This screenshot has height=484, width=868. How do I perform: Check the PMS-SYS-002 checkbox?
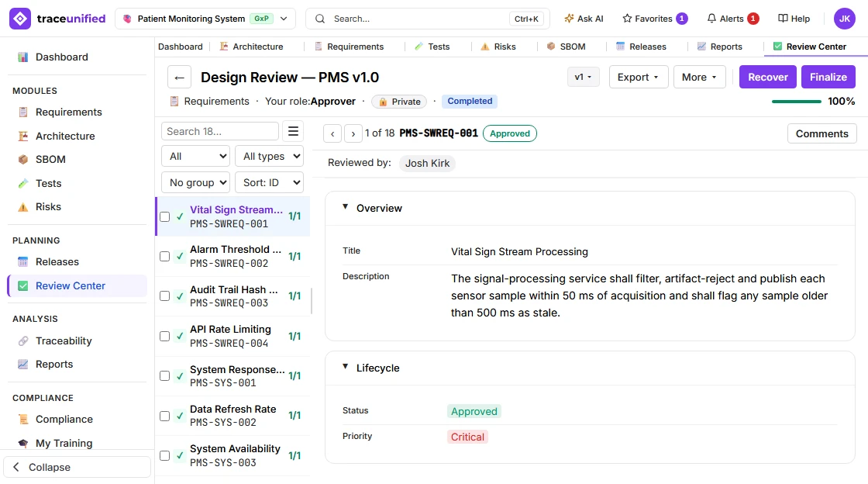(x=164, y=416)
